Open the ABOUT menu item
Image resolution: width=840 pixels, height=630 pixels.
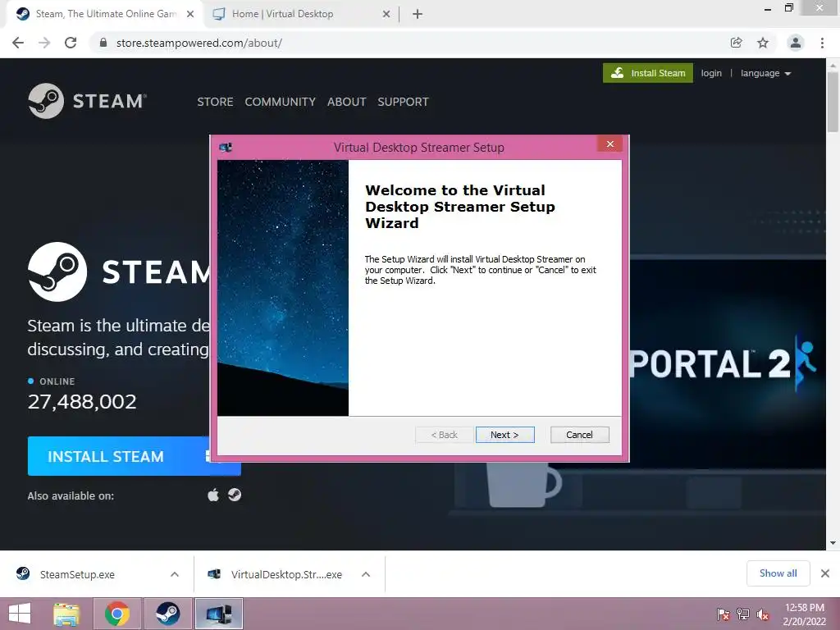347,102
